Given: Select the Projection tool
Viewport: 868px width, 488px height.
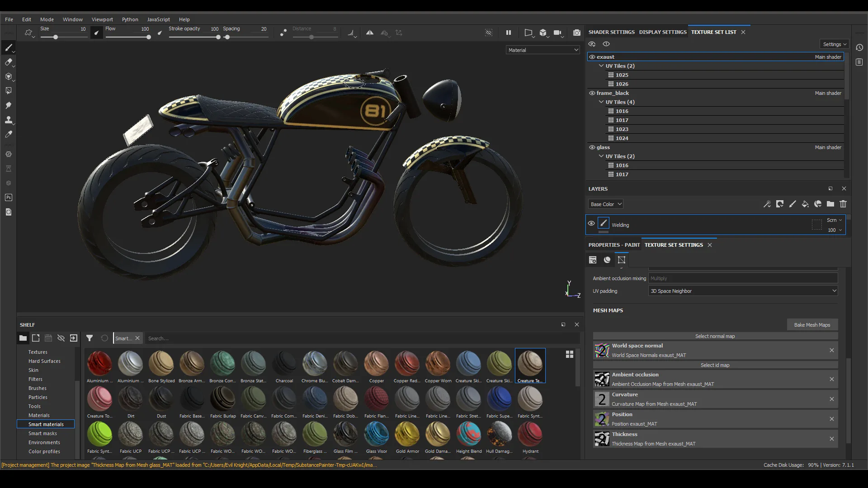Looking at the screenshot, I should 8,77.
